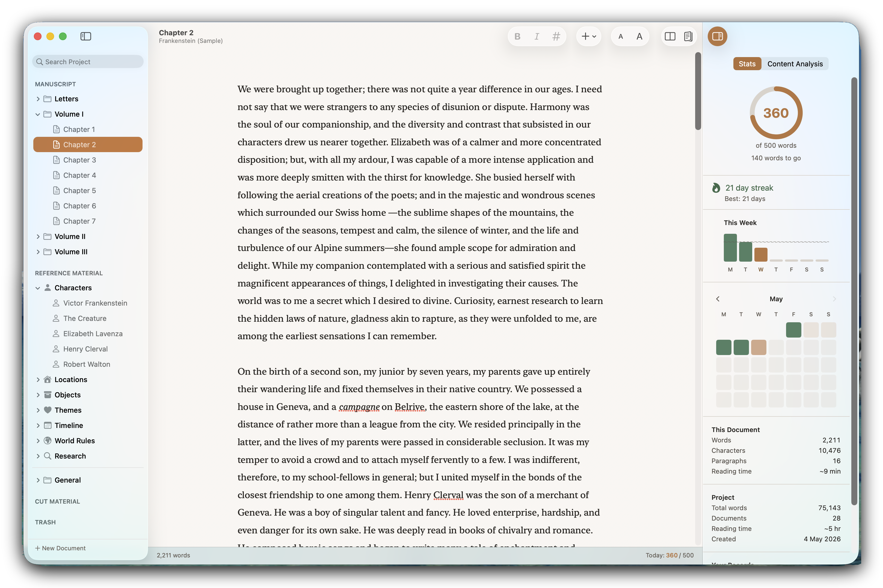Expand the Locations group

point(38,380)
